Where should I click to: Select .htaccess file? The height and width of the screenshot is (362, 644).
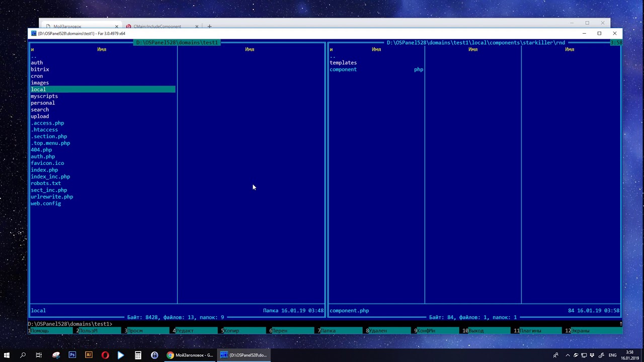pyautogui.click(x=44, y=130)
